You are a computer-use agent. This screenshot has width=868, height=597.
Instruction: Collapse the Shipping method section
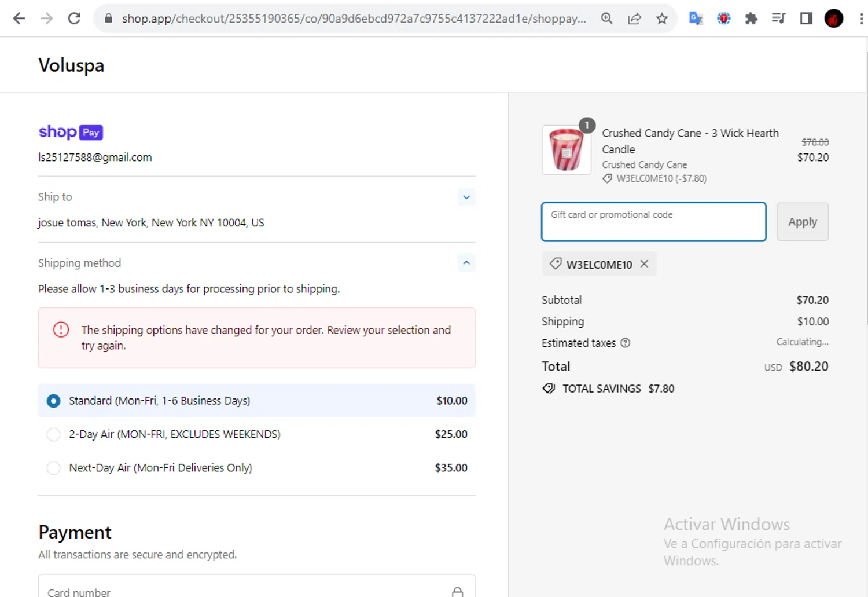tap(466, 263)
